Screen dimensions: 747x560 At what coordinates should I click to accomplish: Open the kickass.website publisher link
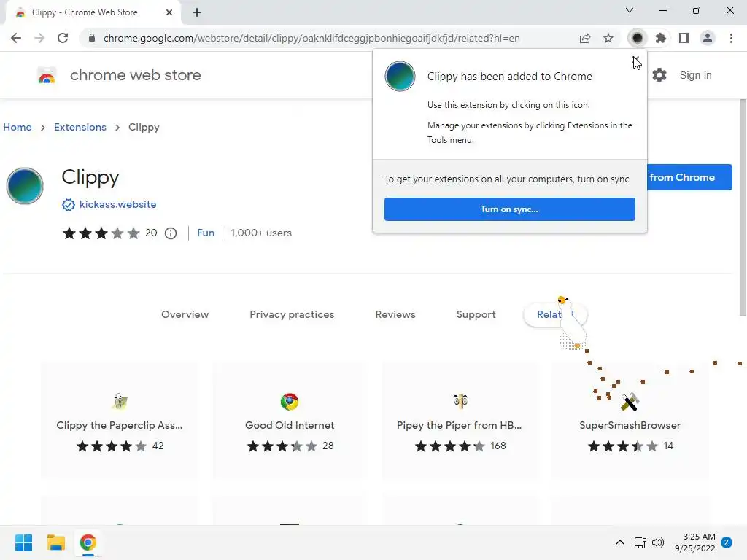[x=117, y=204]
